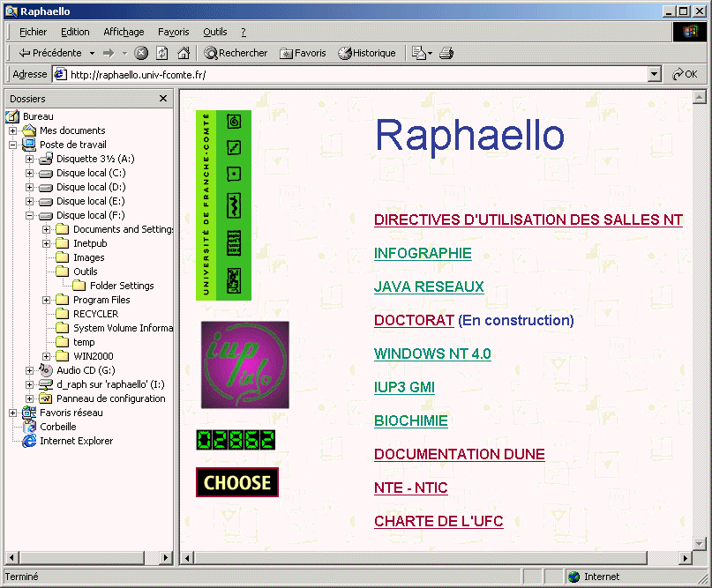Image resolution: width=712 pixels, height=588 pixels.
Task: Open the INFOGRAPHIE link
Action: click(x=423, y=254)
